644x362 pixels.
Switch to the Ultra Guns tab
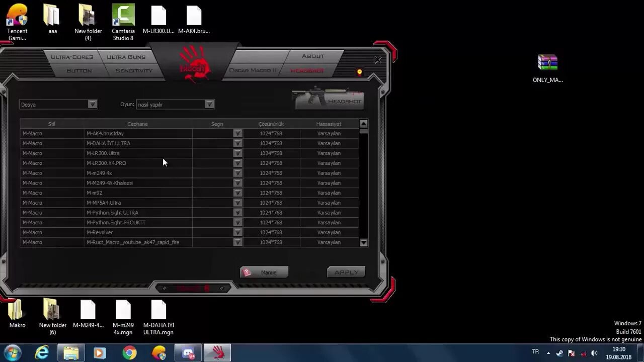(x=126, y=57)
